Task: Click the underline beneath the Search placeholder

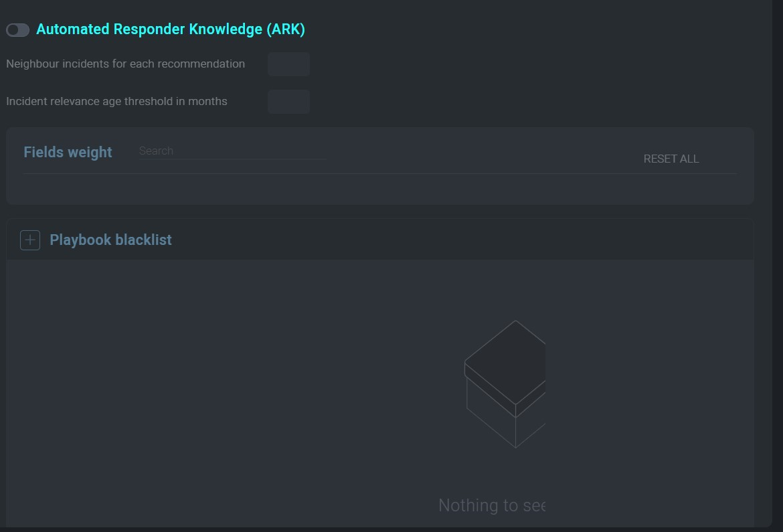Action: (x=232, y=159)
